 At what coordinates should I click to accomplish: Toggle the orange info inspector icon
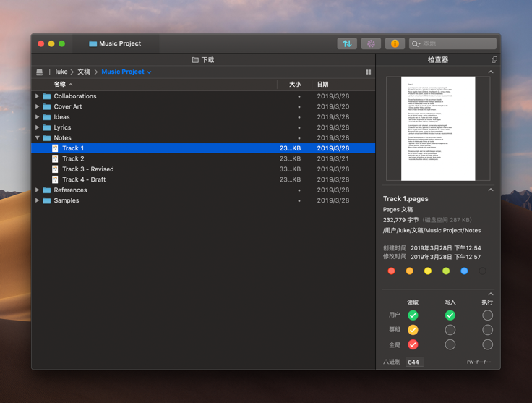point(395,43)
